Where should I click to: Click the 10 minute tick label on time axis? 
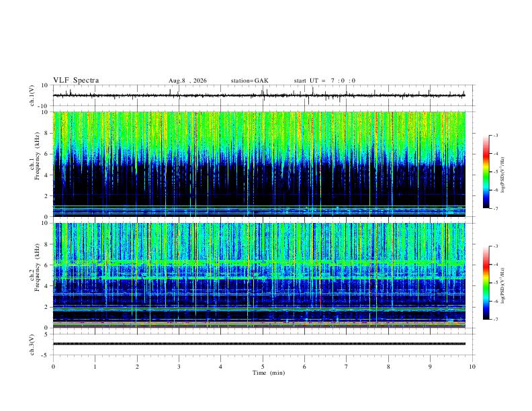[472, 367]
